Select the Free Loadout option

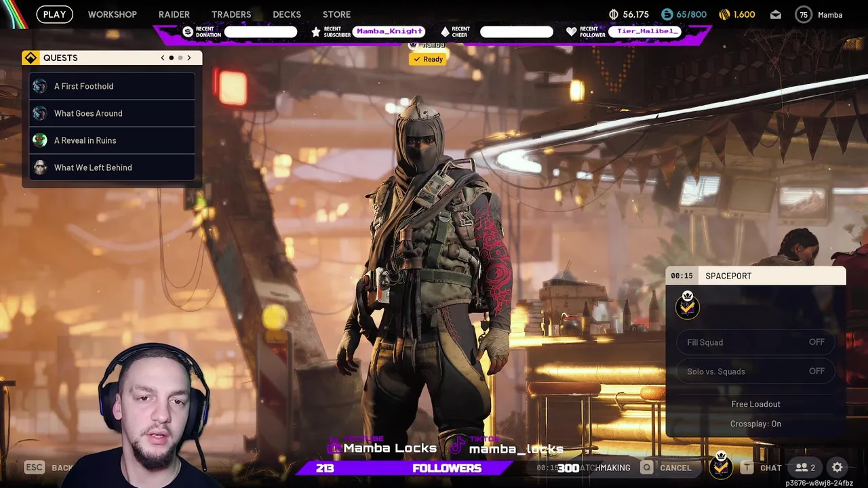(755, 404)
